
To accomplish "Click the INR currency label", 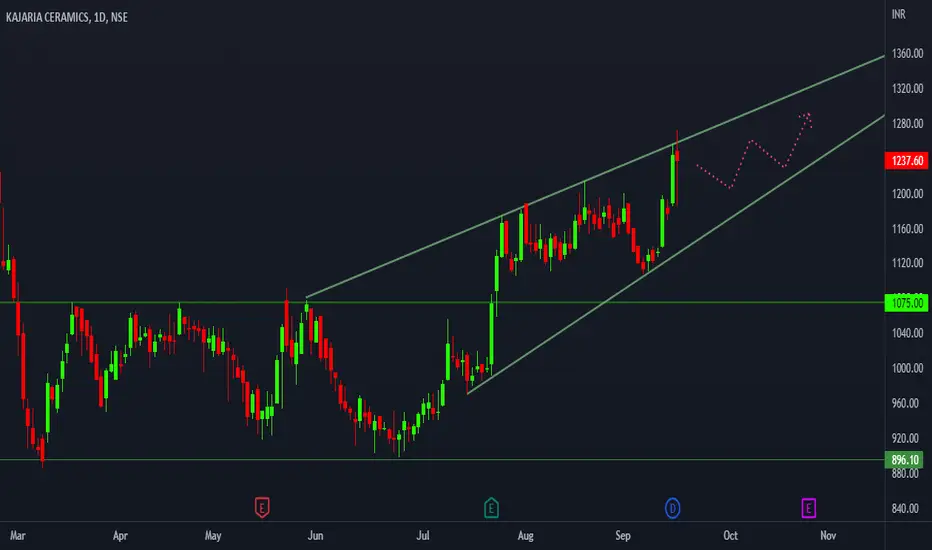I will (899, 14).
